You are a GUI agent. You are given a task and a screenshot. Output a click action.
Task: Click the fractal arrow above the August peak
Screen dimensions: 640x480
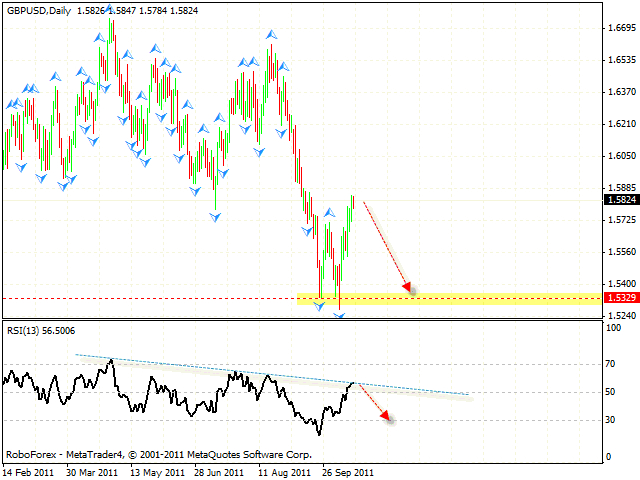click(x=271, y=35)
